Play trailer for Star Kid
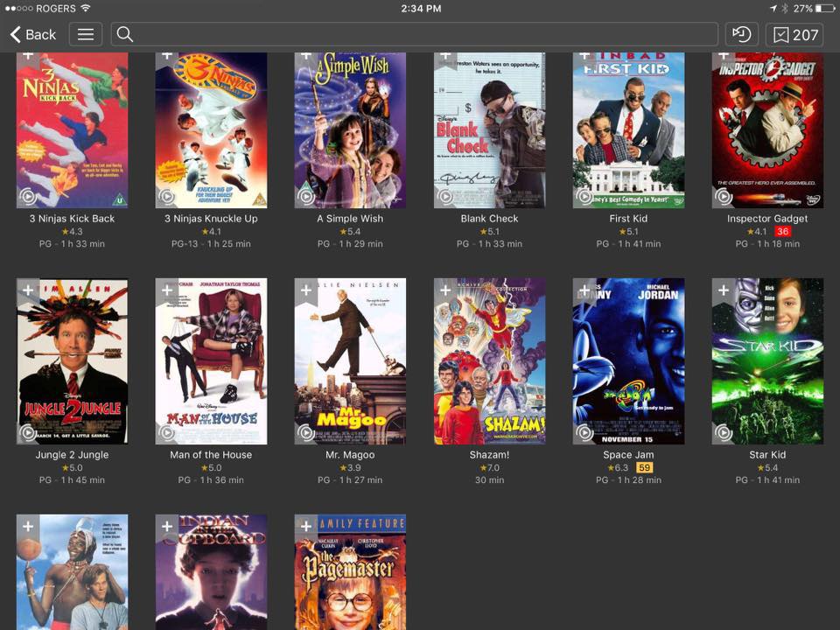 (x=724, y=432)
